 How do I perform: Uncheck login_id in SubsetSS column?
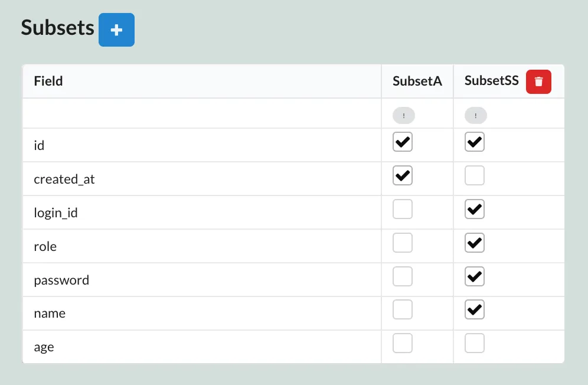(x=475, y=210)
